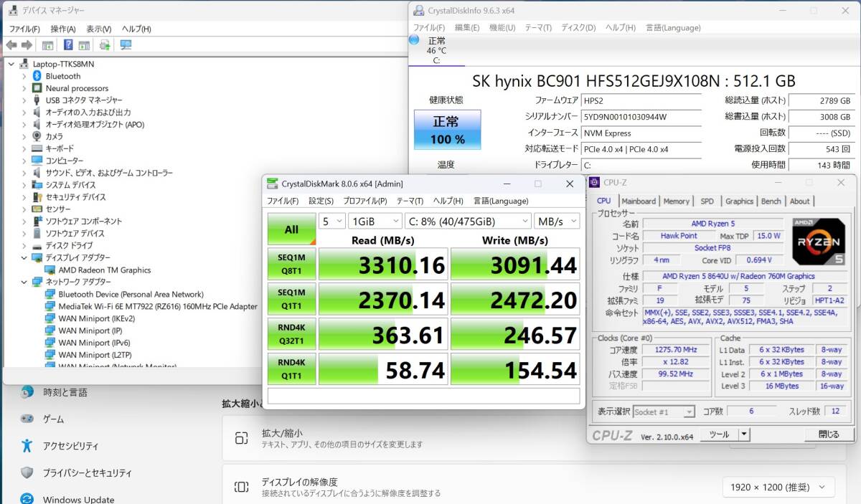Expand the Neural processors tree node
861x504 pixels.
tap(24, 88)
